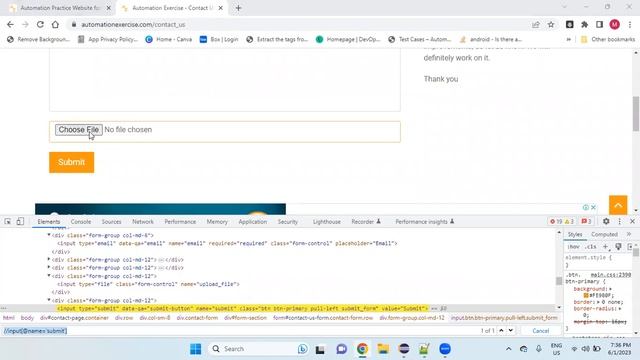Open the DevTools settings gear
Screen dimensions: 640x360
click(x=606, y=221)
